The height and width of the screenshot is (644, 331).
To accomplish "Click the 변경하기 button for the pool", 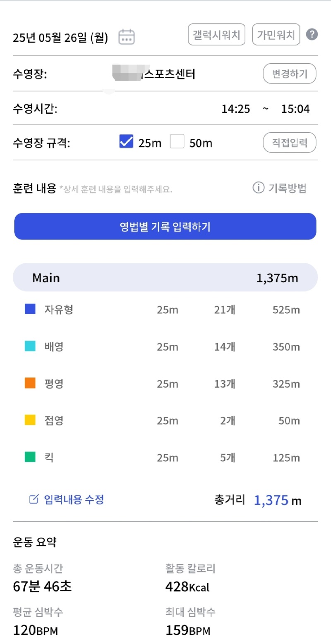I will tap(290, 74).
